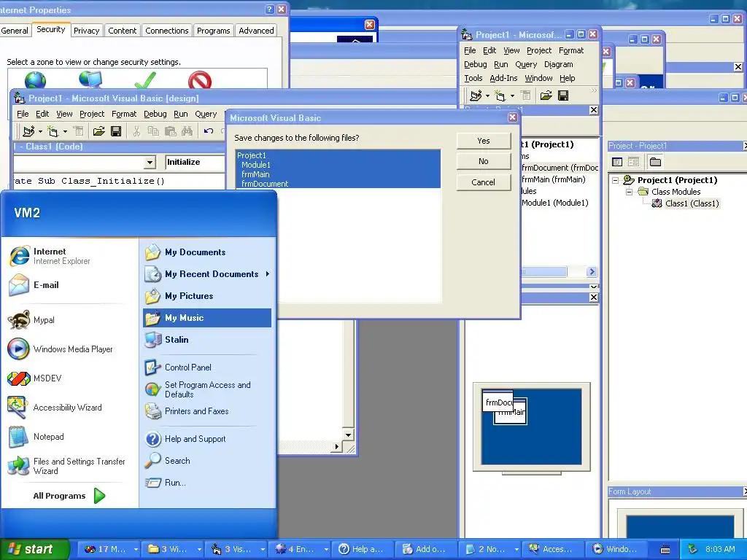Expand Add Form dropdown arrow in [design] toolbar
The image size is (747, 560).
point(65,131)
